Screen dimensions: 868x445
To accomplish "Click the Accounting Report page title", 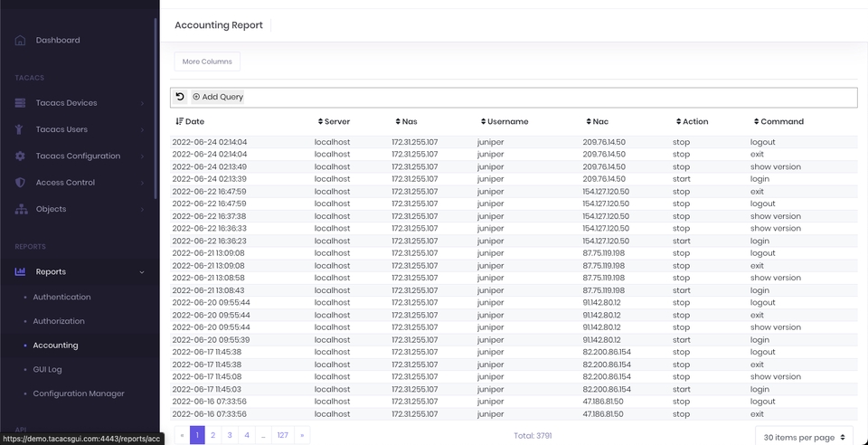I will point(219,25).
